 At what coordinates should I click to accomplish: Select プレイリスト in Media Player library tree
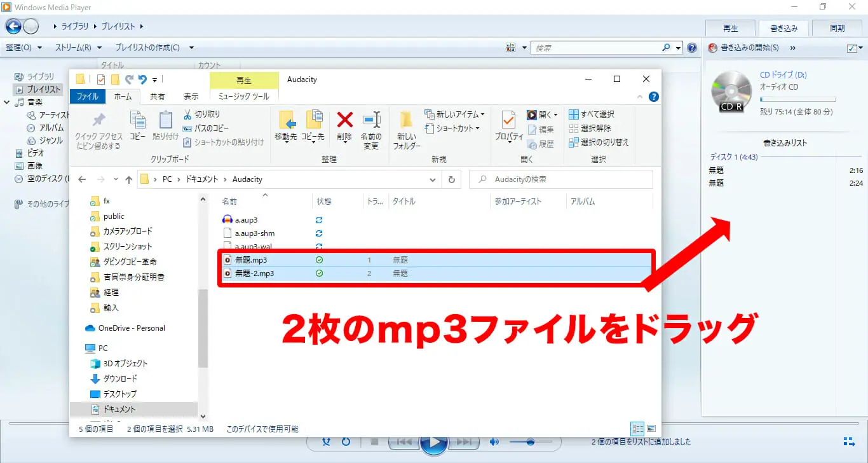(x=38, y=90)
